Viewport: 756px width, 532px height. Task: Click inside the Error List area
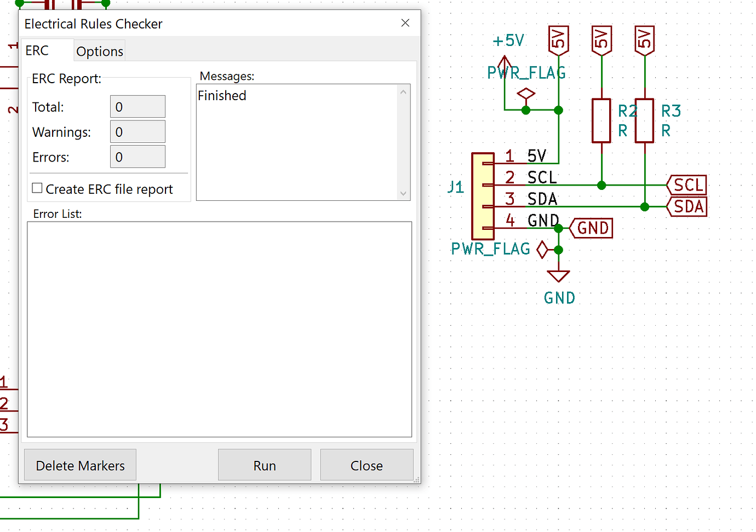click(219, 328)
